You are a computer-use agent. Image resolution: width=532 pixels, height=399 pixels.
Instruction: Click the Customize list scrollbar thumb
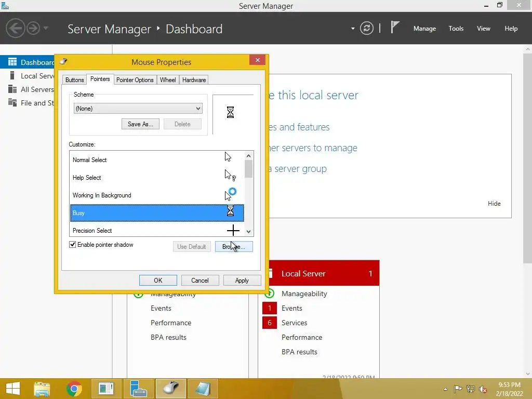[x=249, y=169]
